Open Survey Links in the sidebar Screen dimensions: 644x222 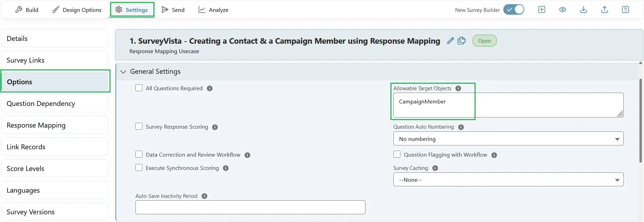pos(55,60)
